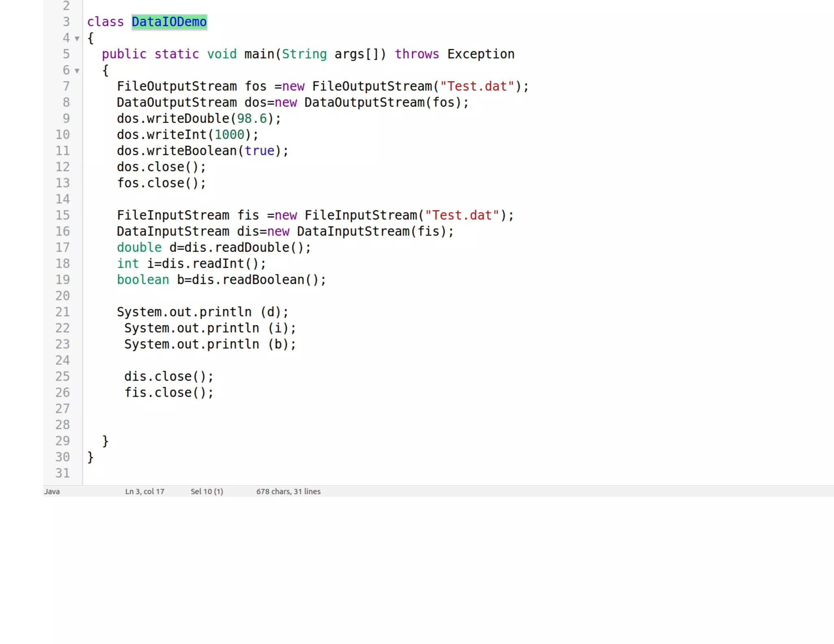This screenshot has width=834, height=644.
Task: Click the 'true' literal on line 11
Action: [x=259, y=151]
